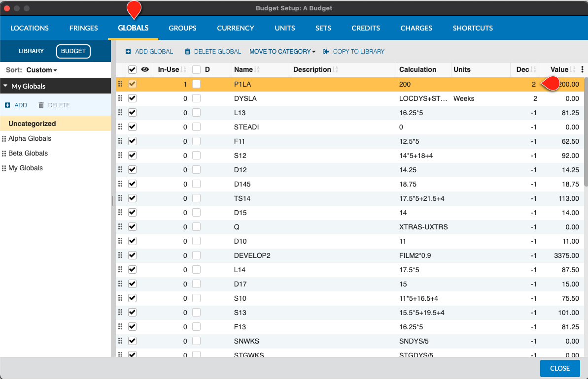Open the Credits tab
Image resolution: width=588 pixels, height=380 pixels.
pyautogui.click(x=366, y=28)
